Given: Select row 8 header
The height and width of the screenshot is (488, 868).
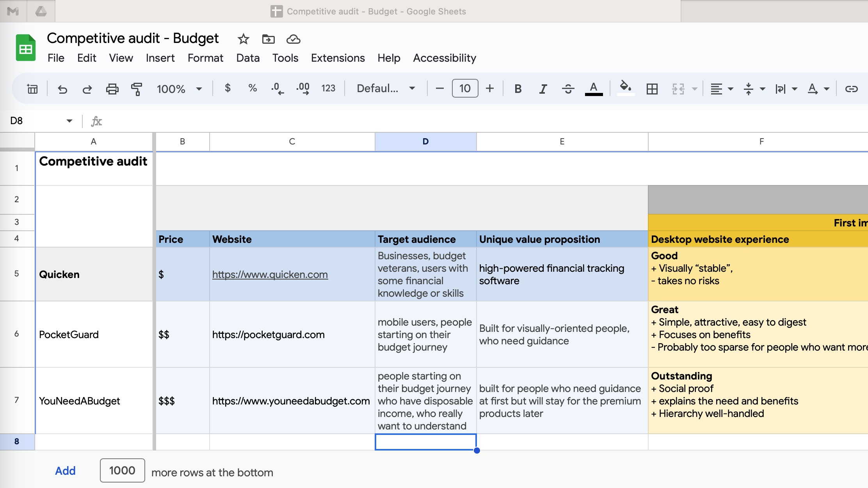Looking at the screenshot, I should tap(17, 442).
